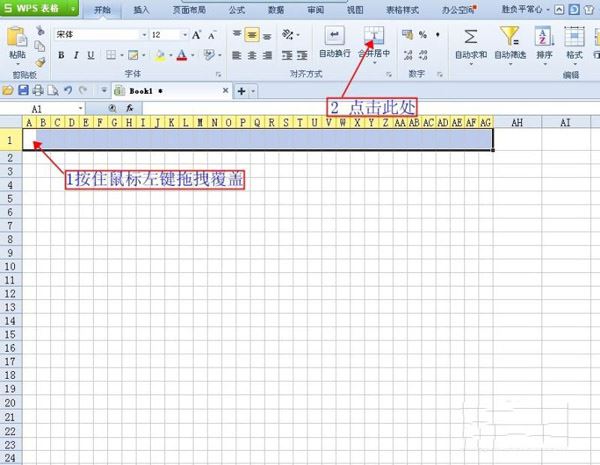
Task: Click the Merge and Center (合并居中) icon
Action: (x=373, y=37)
